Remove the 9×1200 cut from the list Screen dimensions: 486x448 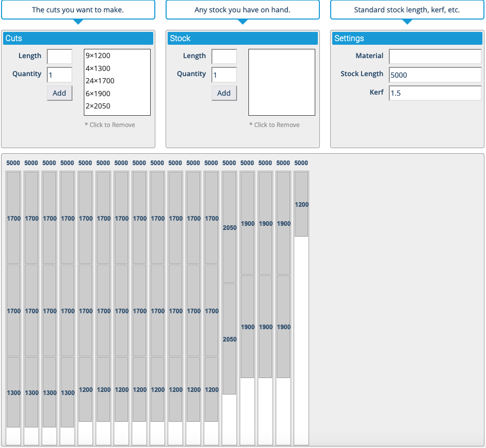(x=98, y=56)
